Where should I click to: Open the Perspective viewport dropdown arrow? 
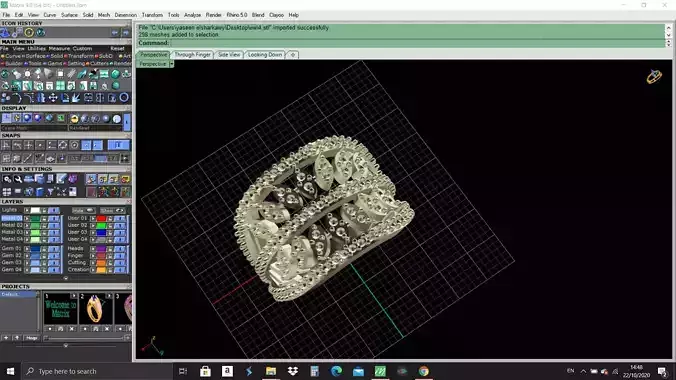pyautogui.click(x=172, y=64)
